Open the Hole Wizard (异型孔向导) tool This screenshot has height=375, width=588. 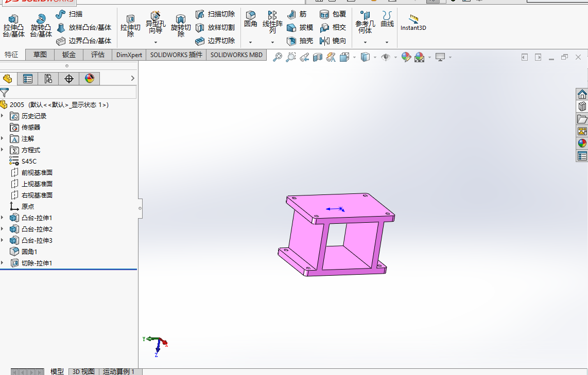[155, 23]
